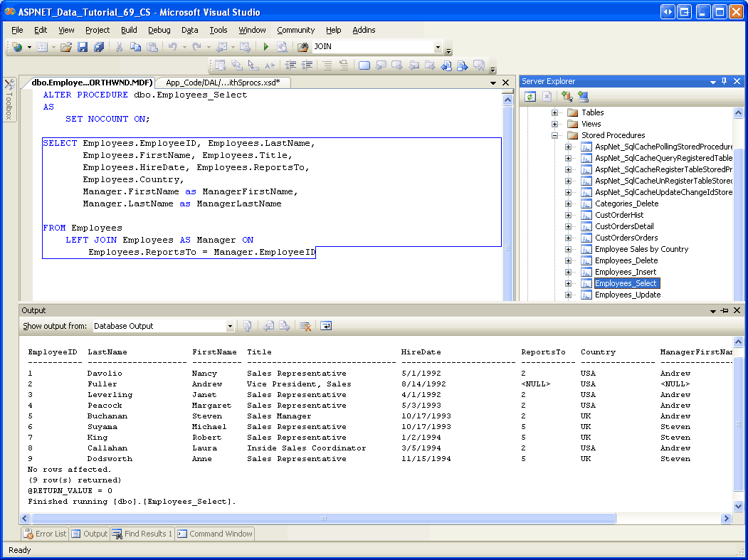This screenshot has width=748, height=560.
Task: Collapse the Stored Procedures folder
Action: pyautogui.click(x=555, y=135)
